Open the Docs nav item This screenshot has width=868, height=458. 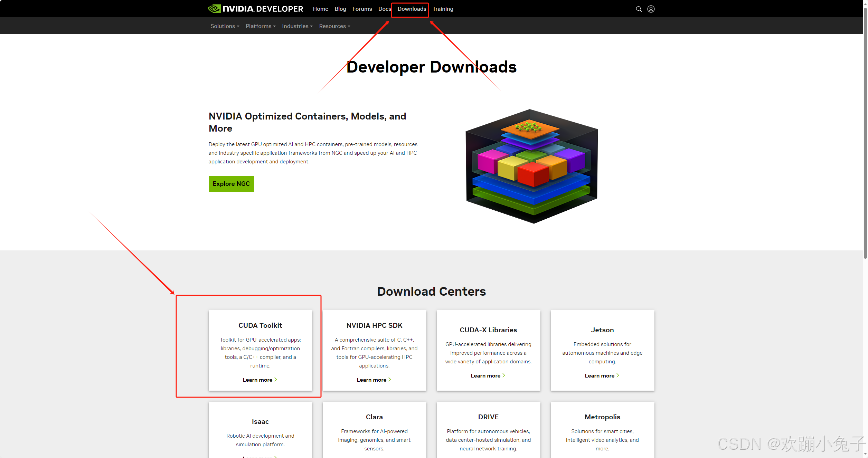coord(384,9)
